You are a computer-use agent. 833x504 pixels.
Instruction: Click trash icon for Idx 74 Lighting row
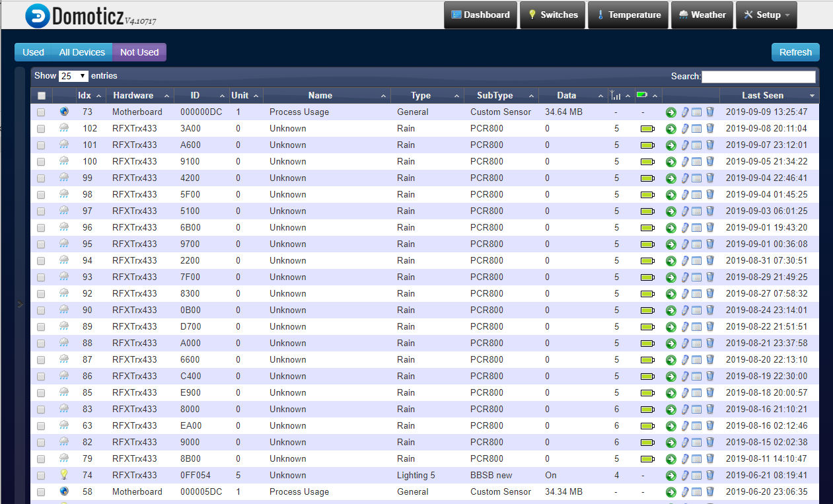[710, 476]
